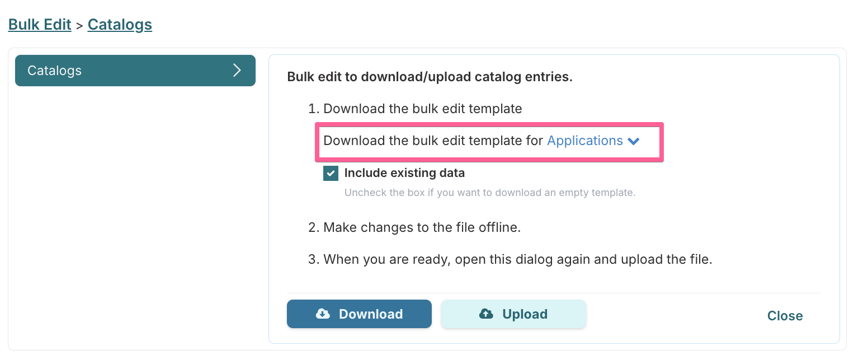Click the Upload button

[513, 314]
